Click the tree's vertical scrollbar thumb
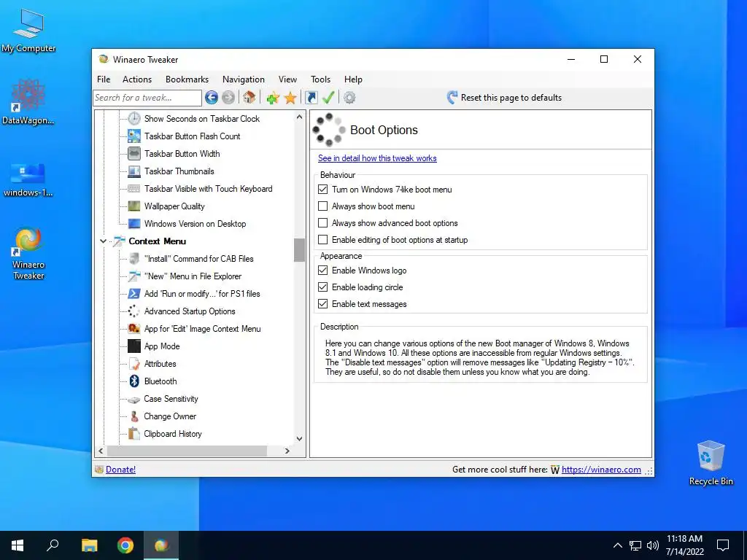This screenshot has height=560, width=747. (x=299, y=250)
